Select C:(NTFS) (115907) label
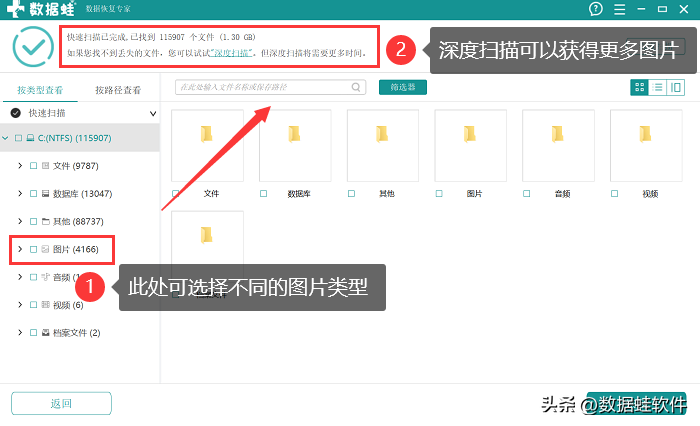Image resolution: width=700 pixels, height=426 pixels. (x=75, y=138)
